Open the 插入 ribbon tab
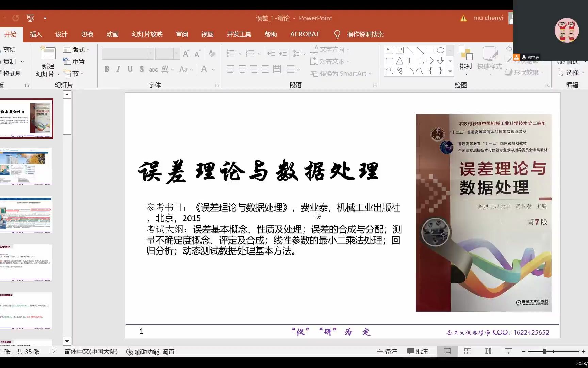 [36, 34]
